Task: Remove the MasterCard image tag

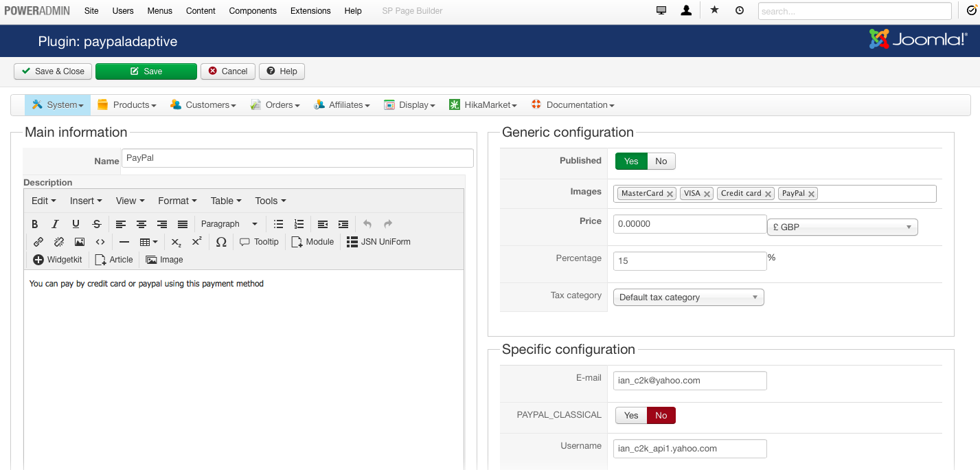Action: [670, 194]
